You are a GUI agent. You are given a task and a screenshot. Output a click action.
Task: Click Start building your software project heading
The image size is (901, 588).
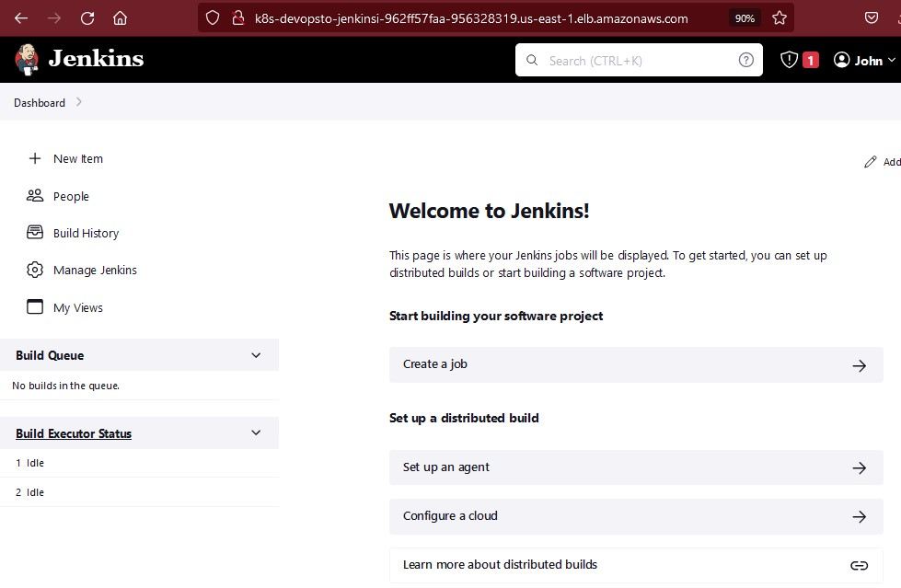point(496,317)
